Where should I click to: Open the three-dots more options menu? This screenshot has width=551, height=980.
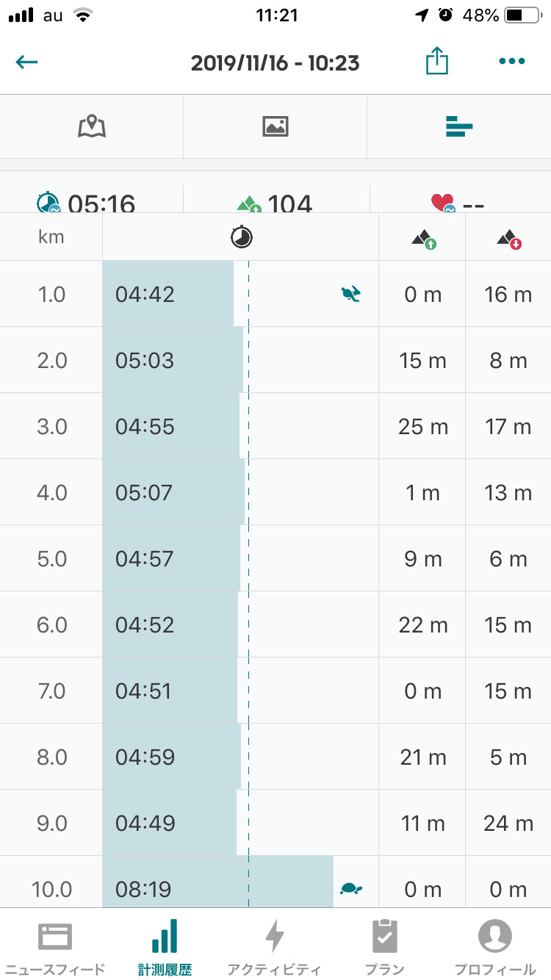tap(511, 62)
